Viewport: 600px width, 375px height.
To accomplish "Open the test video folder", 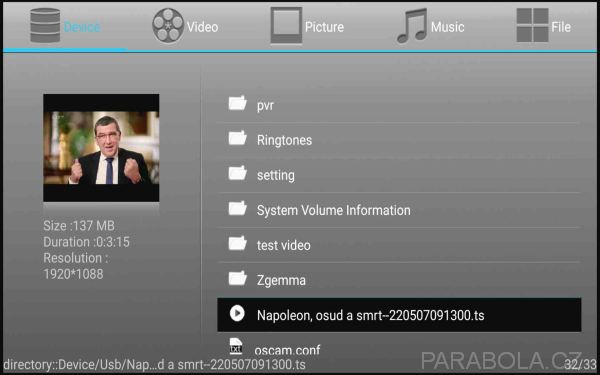I will click(399, 245).
